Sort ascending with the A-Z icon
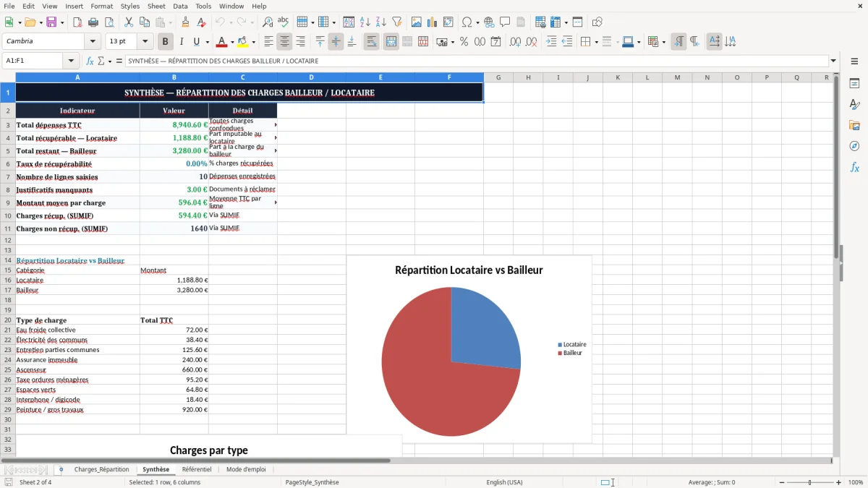Screen dimensions: 868x488 365,22
